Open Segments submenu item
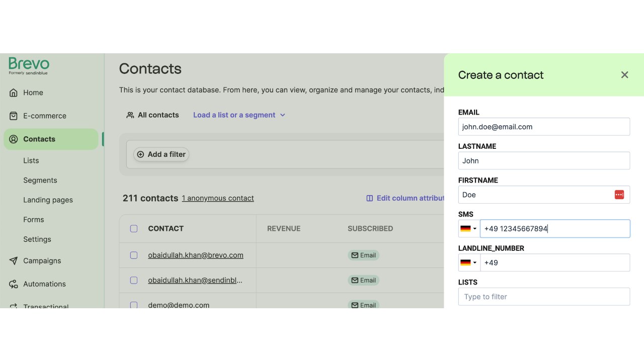 pos(40,180)
